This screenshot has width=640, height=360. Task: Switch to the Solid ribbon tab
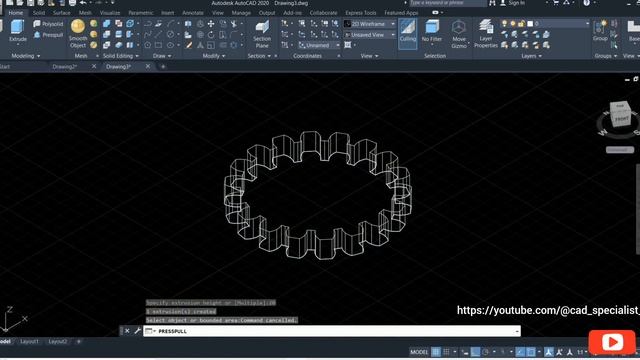pos(39,13)
